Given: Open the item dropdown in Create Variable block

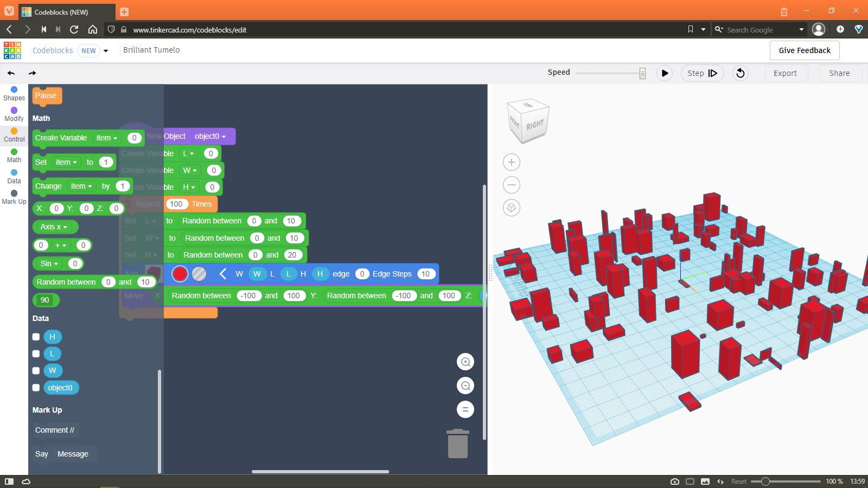Looking at the screenshot, I should 107,138.
